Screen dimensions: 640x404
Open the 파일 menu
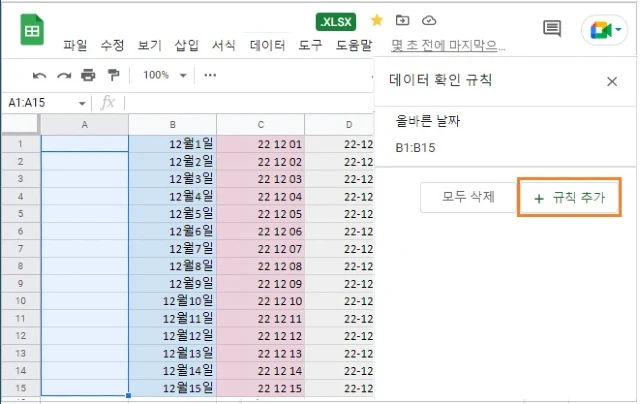[x=75, y=45]
